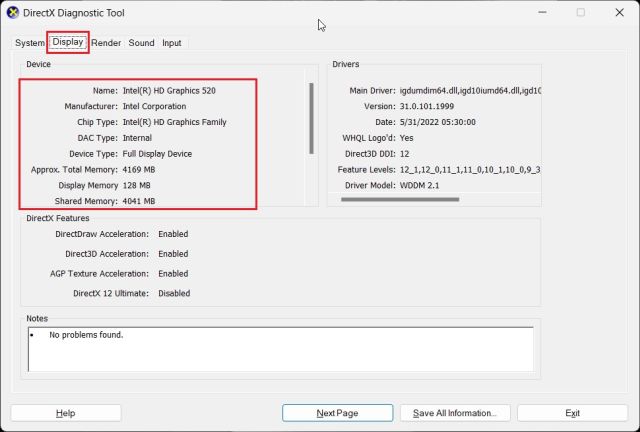Click the 'Full Display Device' value

[x=157, y=154]
